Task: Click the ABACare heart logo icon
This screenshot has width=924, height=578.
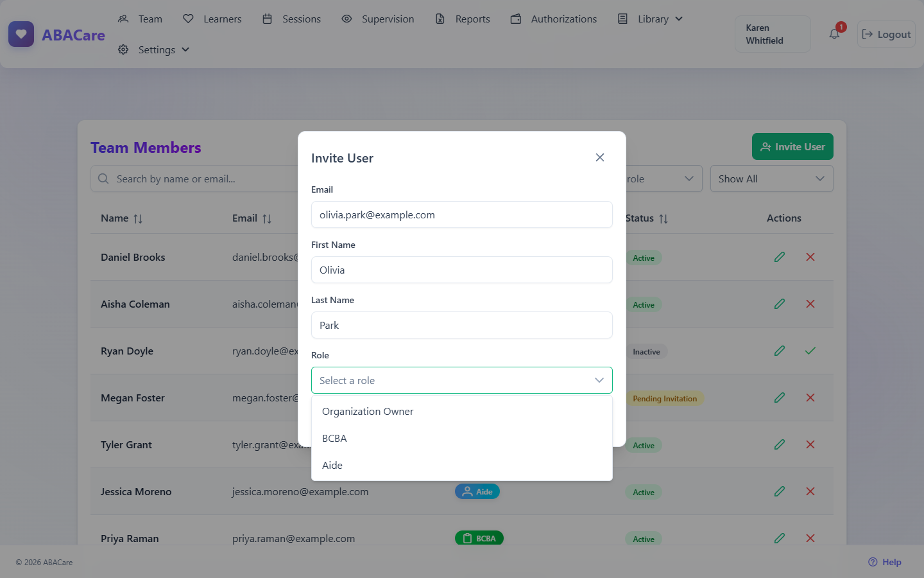Action: coord(21,34)
